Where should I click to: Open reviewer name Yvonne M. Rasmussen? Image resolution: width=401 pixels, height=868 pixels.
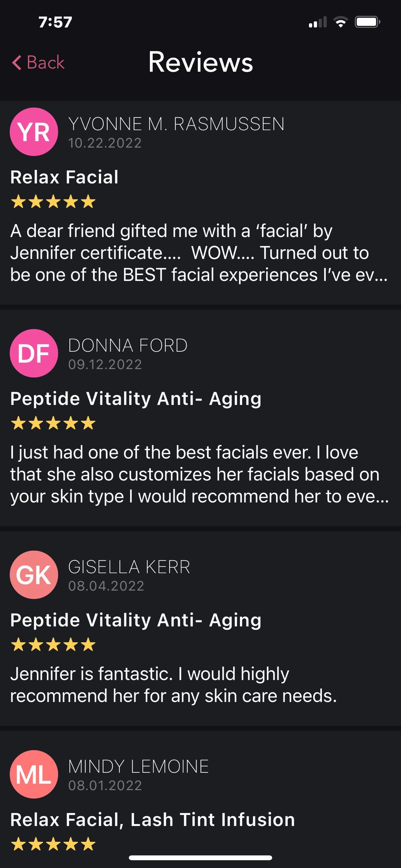[x=176, y=124]
